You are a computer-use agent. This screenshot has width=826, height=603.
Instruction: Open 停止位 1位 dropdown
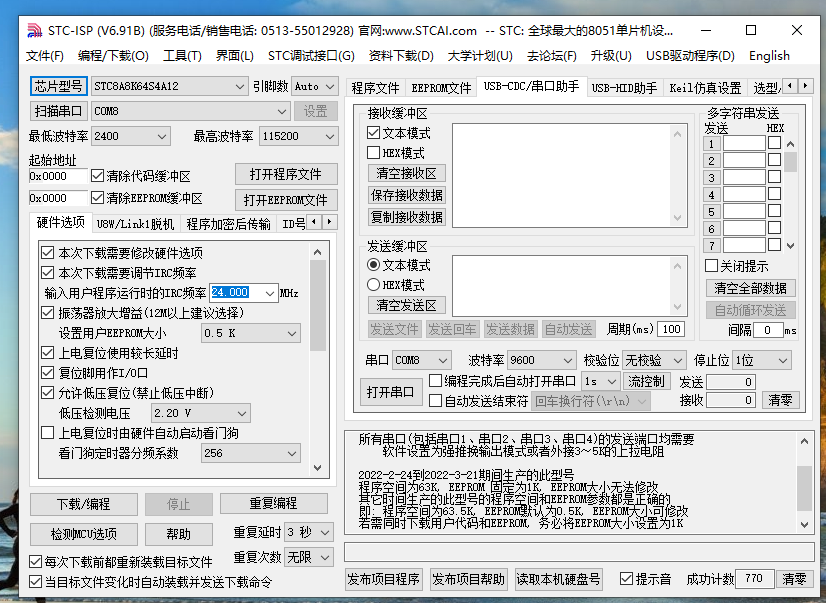click(x=763, y=360)
